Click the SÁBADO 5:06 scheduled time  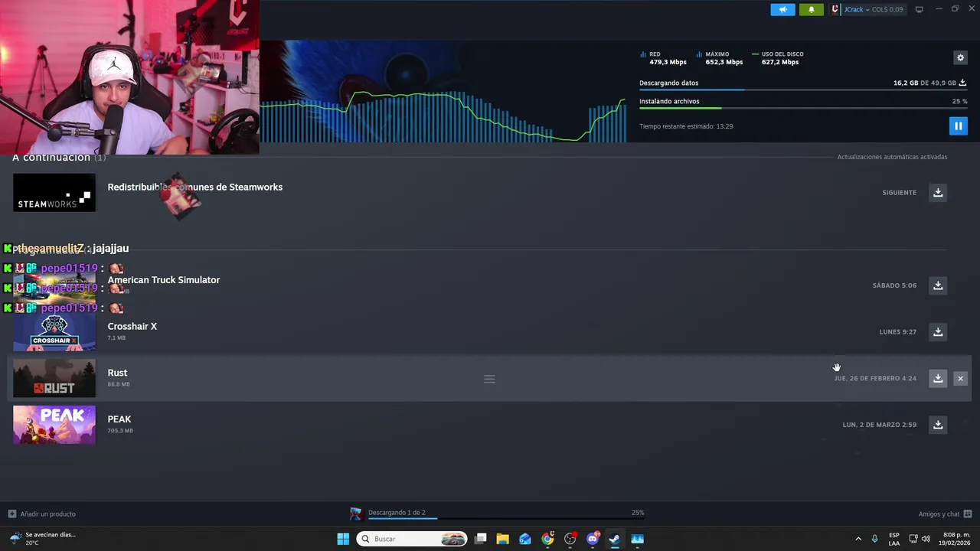pyautogui.click(x=894, y=285)
